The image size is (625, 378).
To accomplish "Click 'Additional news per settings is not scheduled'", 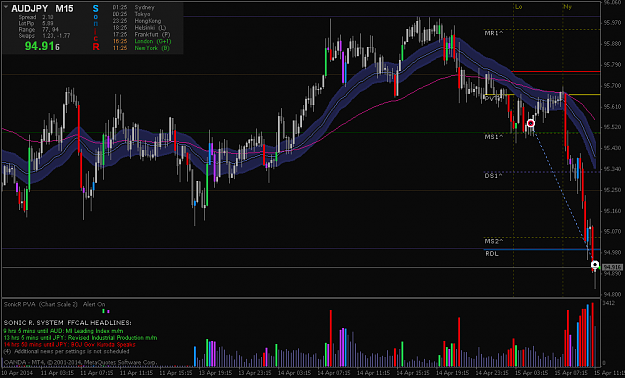I will (67, 352).
